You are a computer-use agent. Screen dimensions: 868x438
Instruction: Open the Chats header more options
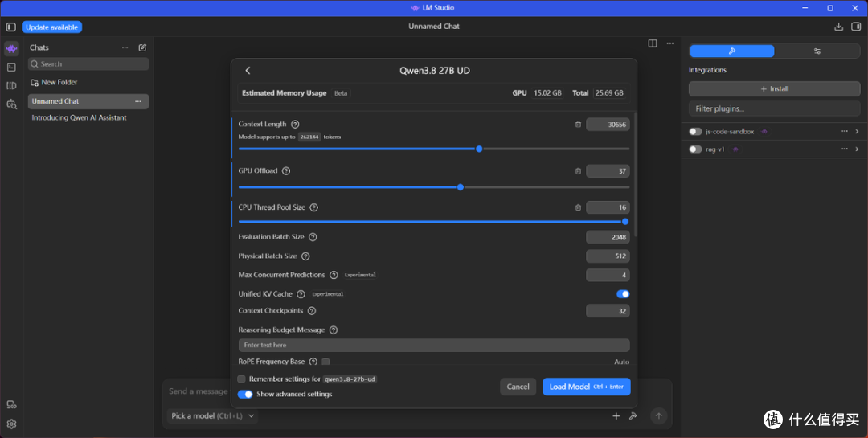125,47
